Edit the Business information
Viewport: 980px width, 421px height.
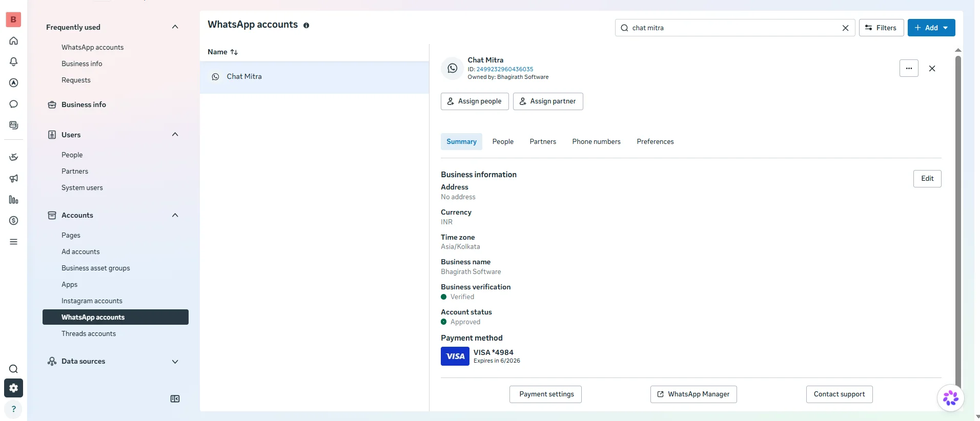click(927, 179)
